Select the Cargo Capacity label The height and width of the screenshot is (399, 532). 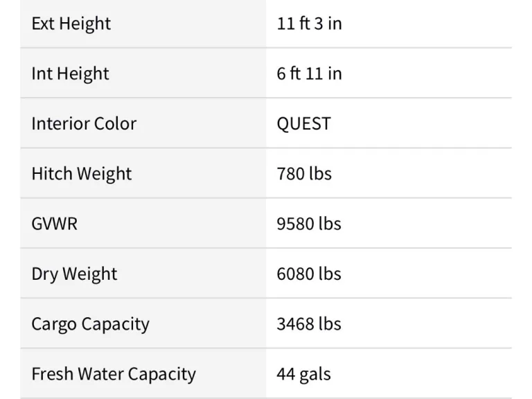(x=90, y=324)
